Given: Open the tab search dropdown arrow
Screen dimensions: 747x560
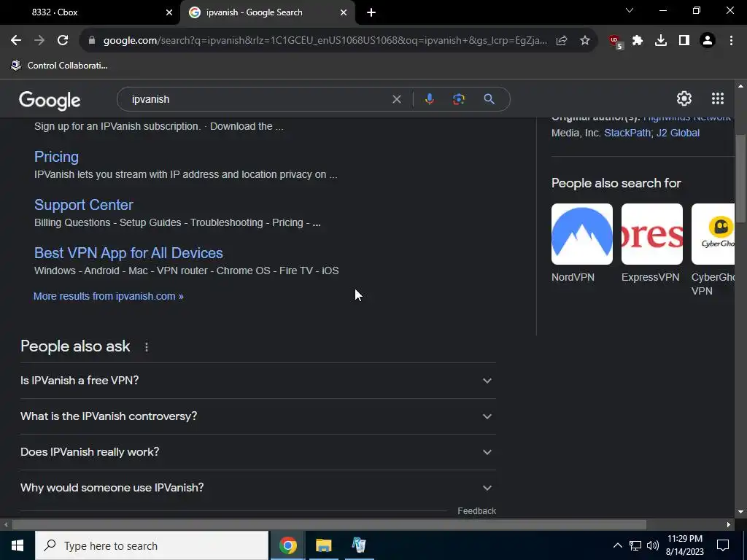Looking at the screenshot, I should [630, 10].
